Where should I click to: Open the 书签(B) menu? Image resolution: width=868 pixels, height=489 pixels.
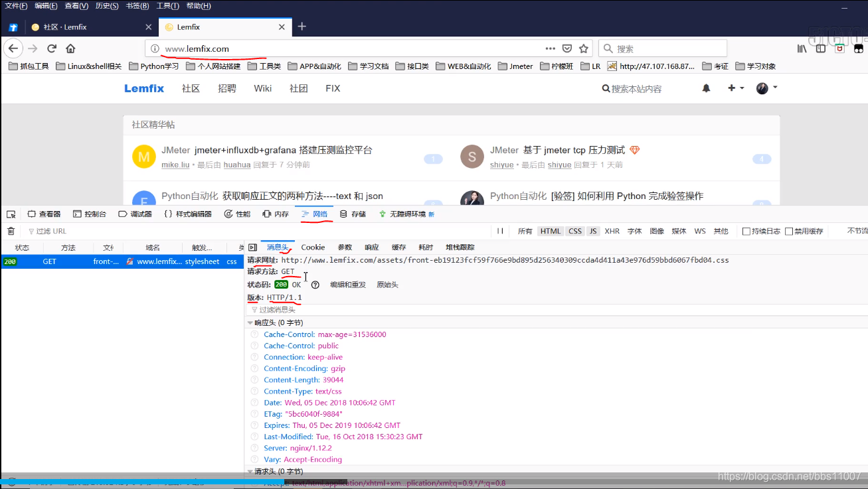[137, 6]
